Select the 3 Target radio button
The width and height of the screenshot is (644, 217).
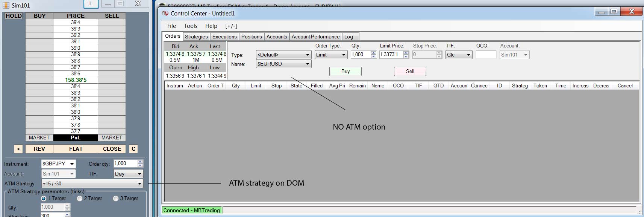(x=116, y=199)
